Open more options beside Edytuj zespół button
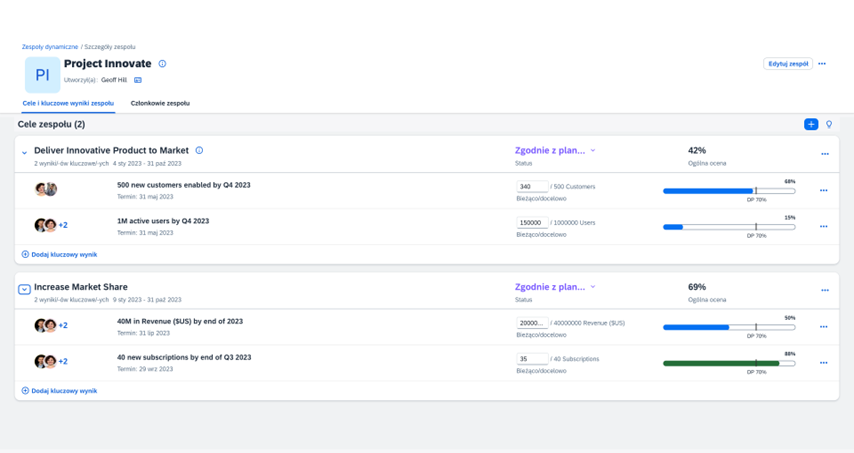This screenshot has height=453, width=854. coord(822,64)
